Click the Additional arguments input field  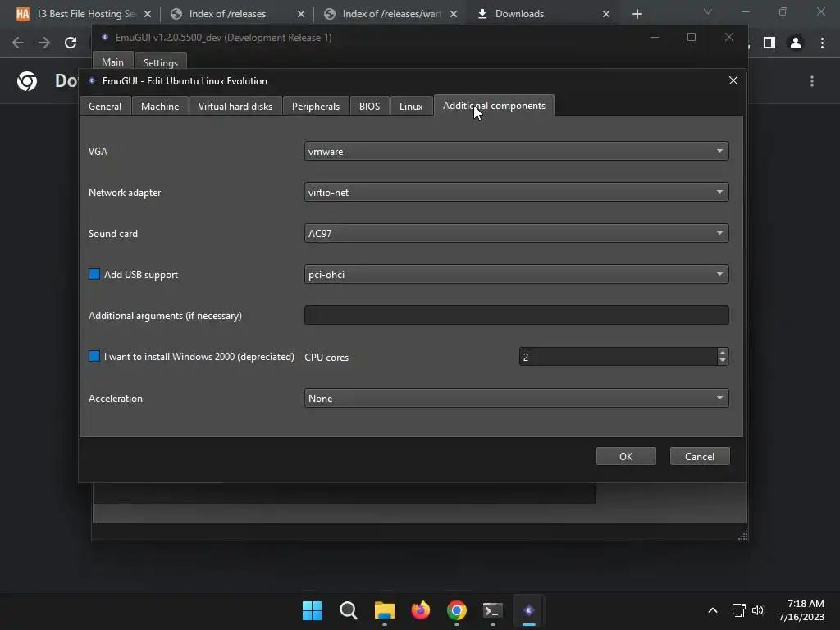pyautogui.click(x=516, y=315)
